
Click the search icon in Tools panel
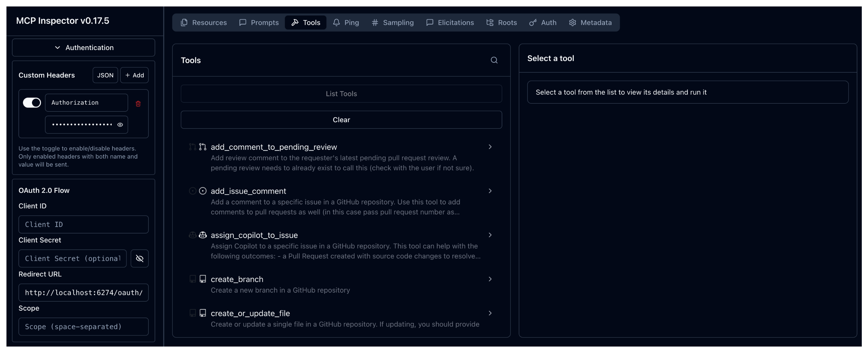[494, 60]
